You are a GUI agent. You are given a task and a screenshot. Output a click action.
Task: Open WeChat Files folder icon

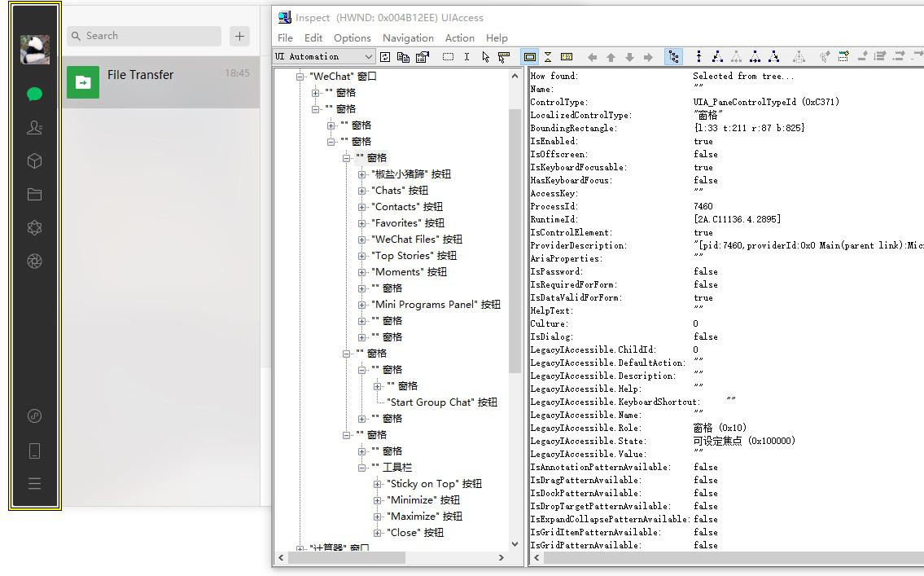(x=34, y=195)
